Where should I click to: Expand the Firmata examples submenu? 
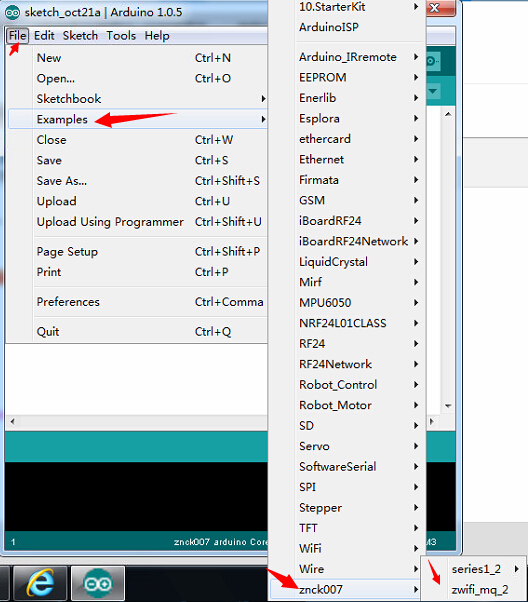347,180
